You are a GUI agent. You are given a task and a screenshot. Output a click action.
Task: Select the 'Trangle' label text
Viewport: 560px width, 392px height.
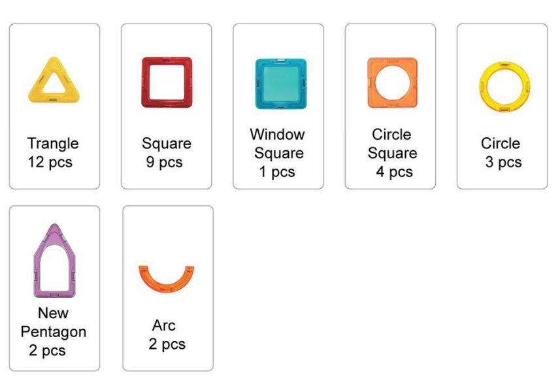[x=53, y=144]
